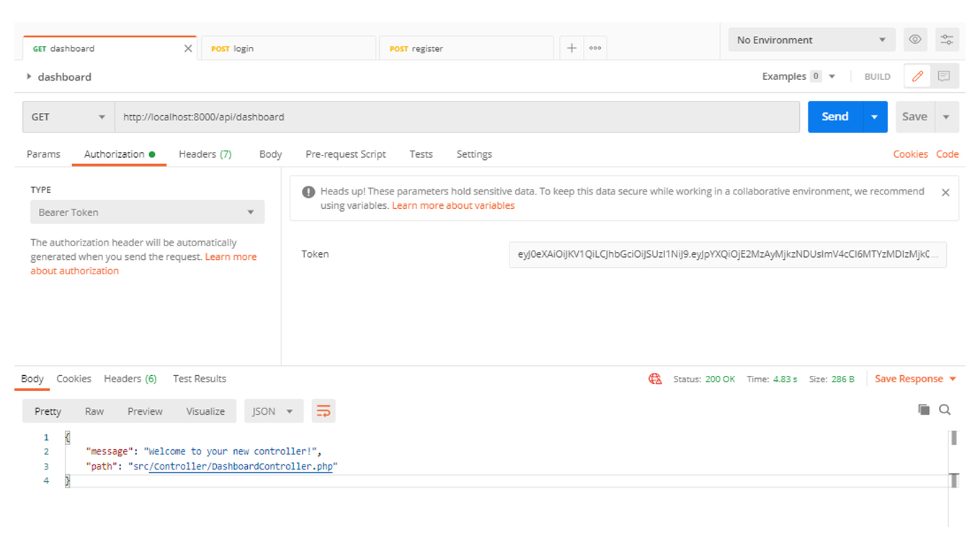Open response search with the magnifier icon
The image size is (980, 553).
coord(945,409)
